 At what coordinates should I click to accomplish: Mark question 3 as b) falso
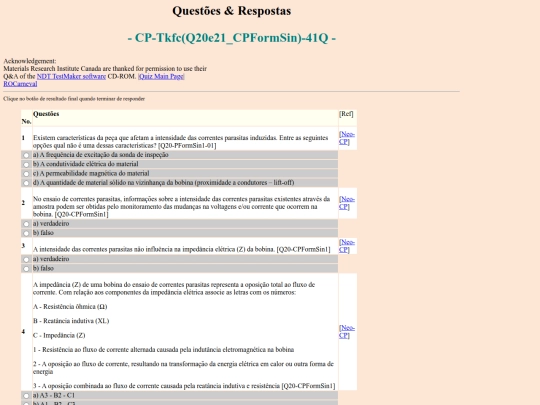pyautogui.click(x=26, y=269)
